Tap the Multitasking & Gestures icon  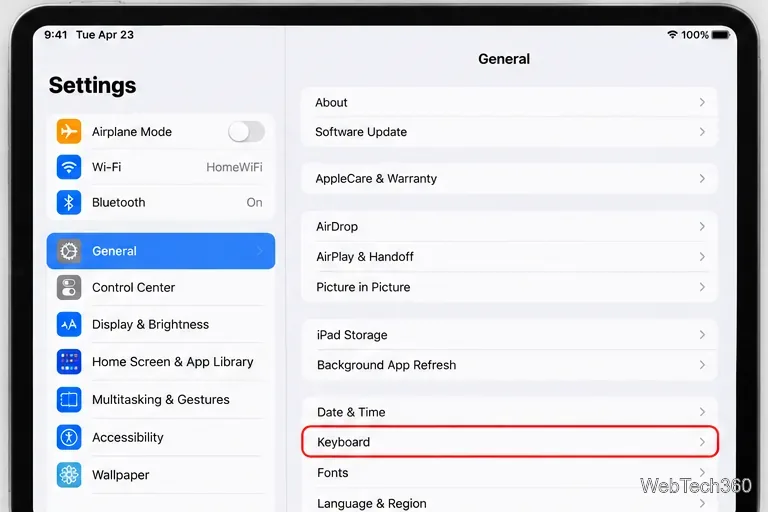69,399
